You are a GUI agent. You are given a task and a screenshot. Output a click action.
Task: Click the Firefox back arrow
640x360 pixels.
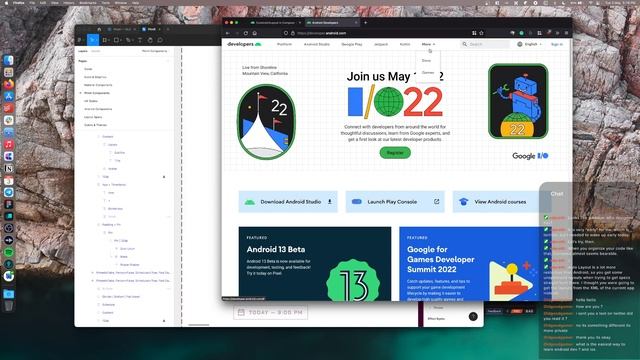[x=228, y=33]
